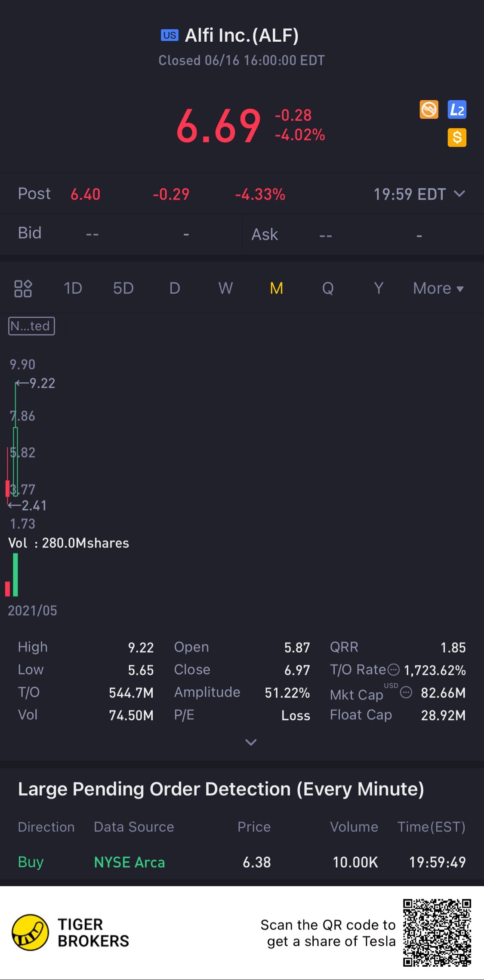Image resolution: width=484 pixels, height=980 pixels.
Task: Tap the yellow dollar sign icon
Action: 457,138
